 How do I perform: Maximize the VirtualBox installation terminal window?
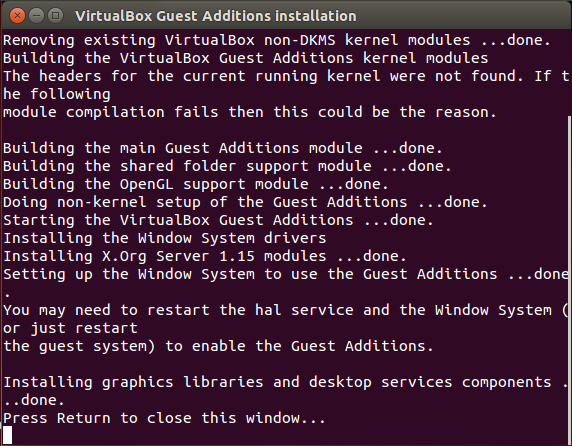[55, 16]
